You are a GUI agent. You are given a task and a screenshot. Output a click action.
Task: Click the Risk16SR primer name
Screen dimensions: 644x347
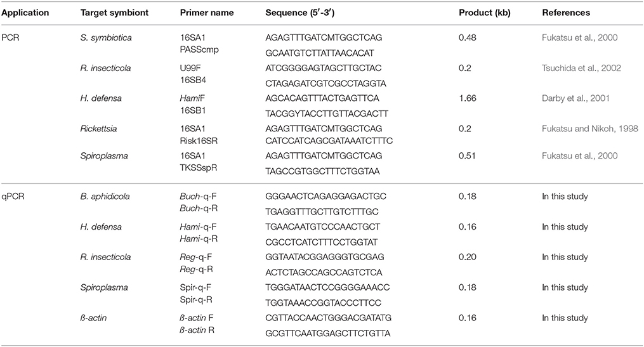[x=199, y=141]
